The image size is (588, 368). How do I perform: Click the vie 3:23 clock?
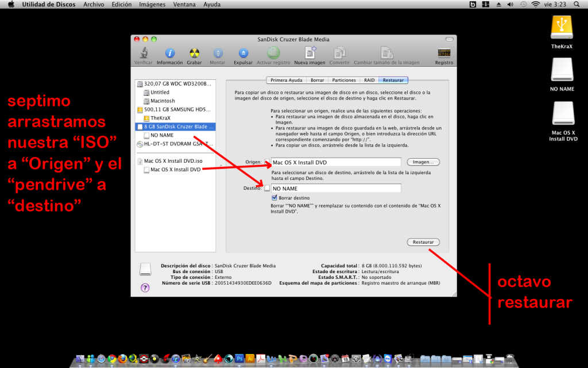(555, 5)
